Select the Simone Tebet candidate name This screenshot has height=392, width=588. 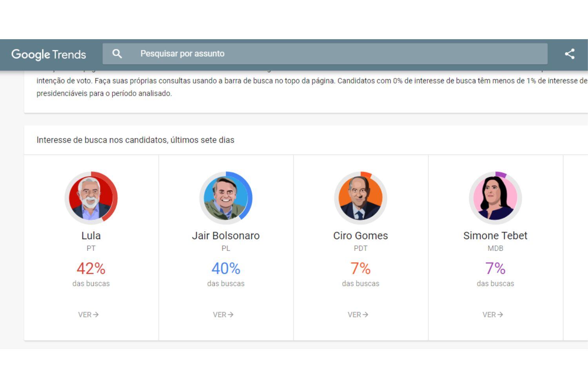[495, 236]
